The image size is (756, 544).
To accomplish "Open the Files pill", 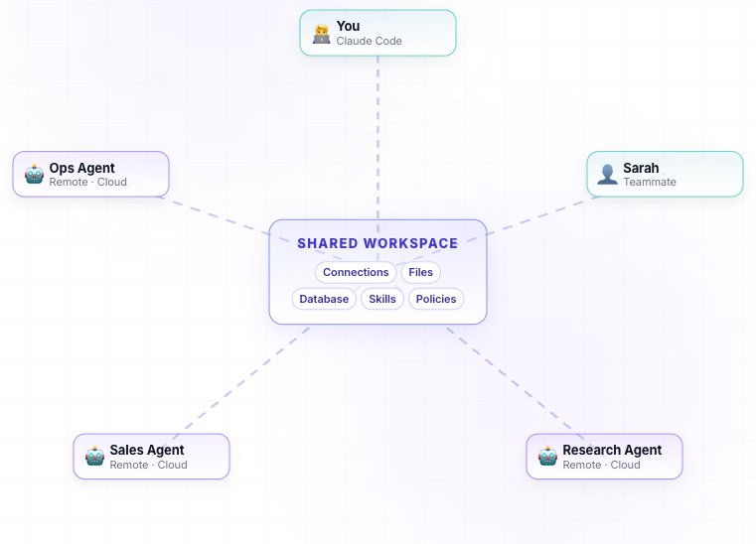I will pos(420,272).
